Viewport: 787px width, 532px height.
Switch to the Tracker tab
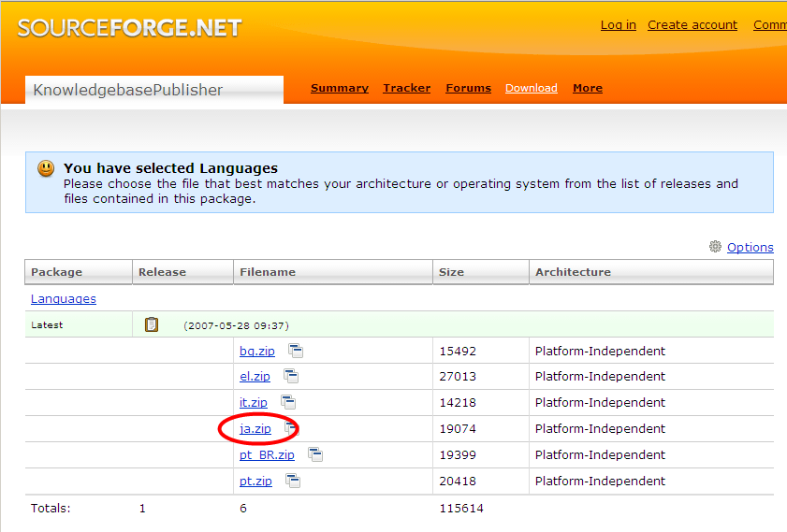click(406, 88)
